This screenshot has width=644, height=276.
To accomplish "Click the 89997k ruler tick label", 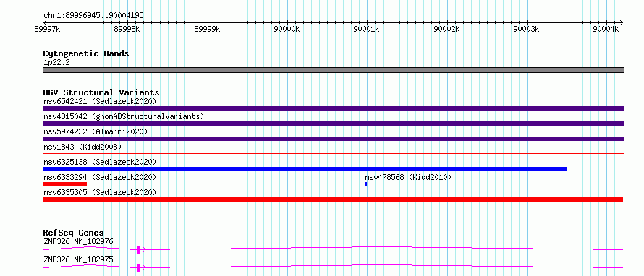I will (48, 29).
